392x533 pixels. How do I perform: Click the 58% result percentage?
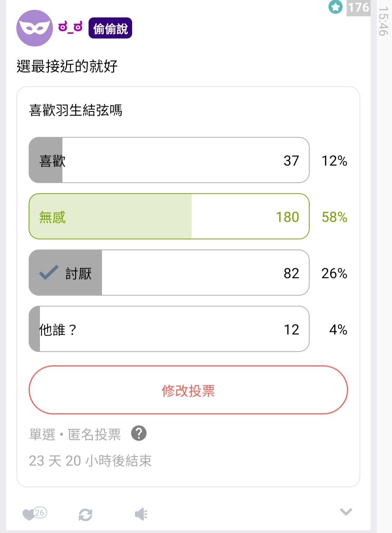[334, 217]
